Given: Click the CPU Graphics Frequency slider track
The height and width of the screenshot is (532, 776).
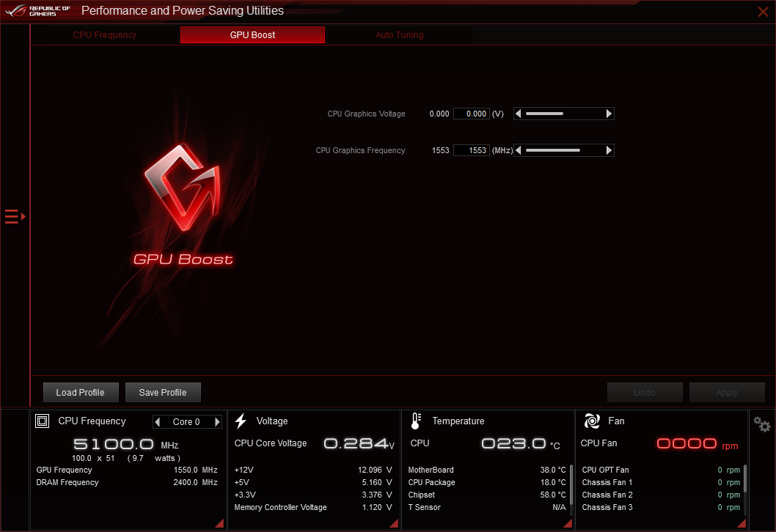Looking at the screenshot, I should [x=564, y=150].
